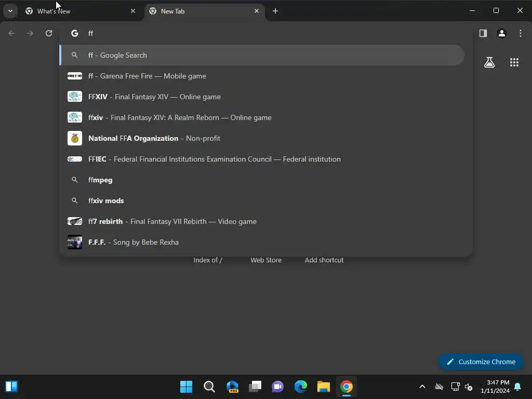Click the muted volume tray icon

coord(469,387)
